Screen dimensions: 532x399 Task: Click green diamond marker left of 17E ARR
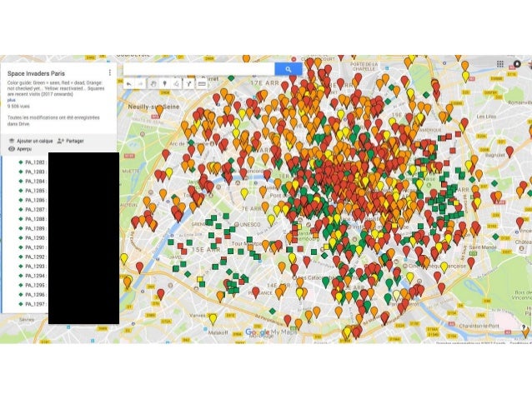[231, 78]
